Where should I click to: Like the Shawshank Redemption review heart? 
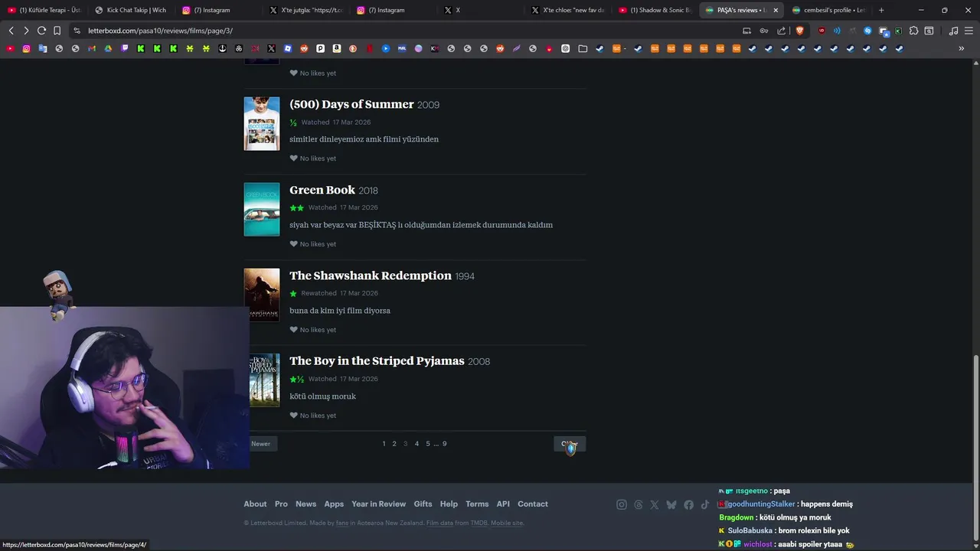pos(293,330)
